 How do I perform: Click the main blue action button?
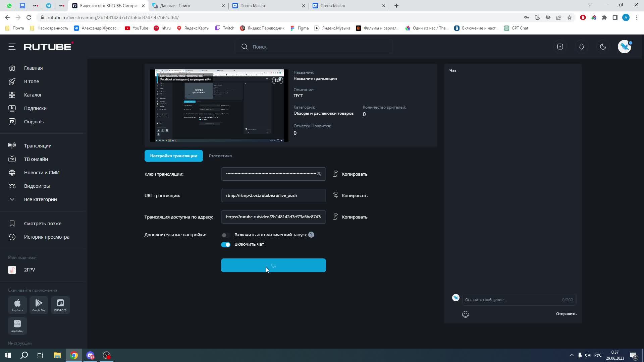273,265
